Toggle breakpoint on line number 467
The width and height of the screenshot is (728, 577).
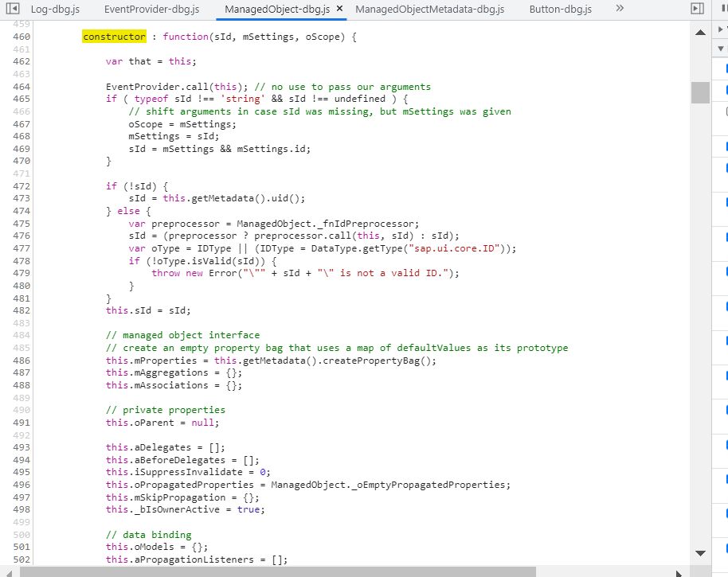pos(22,124)
